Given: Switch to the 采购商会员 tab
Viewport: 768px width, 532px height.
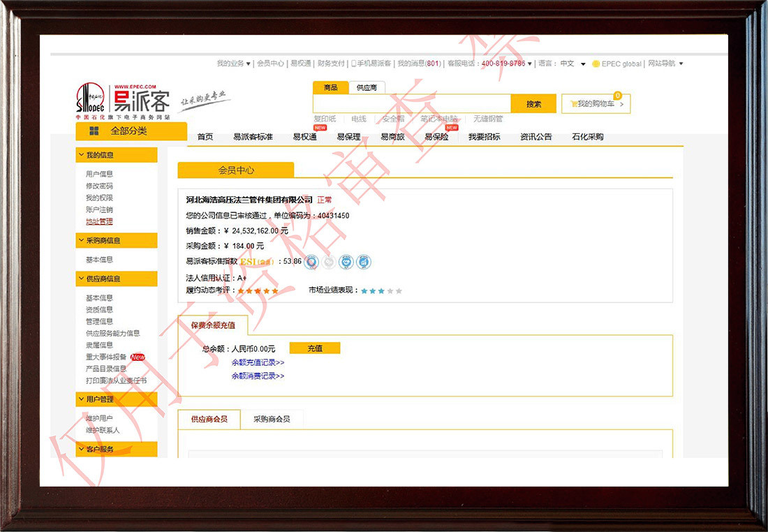Looking at the screenshot, I should coord(272,420).
